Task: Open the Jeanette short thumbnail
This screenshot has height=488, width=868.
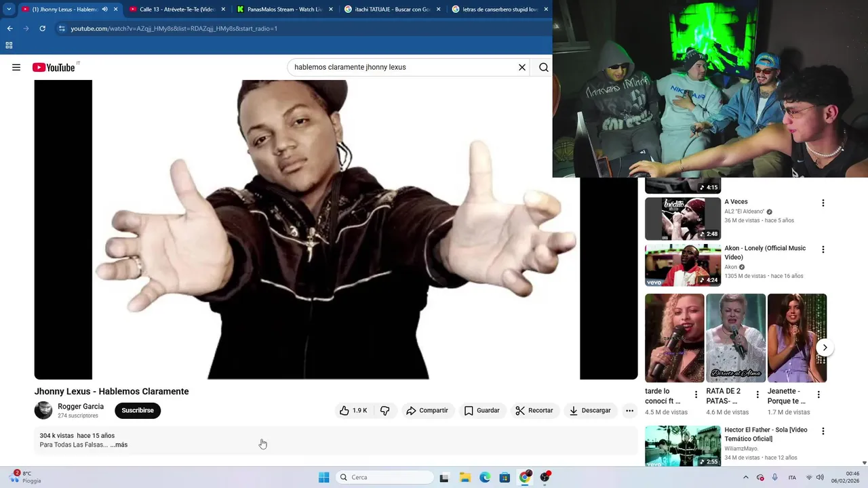Action: pyautogui.click(x=797, y=338)
